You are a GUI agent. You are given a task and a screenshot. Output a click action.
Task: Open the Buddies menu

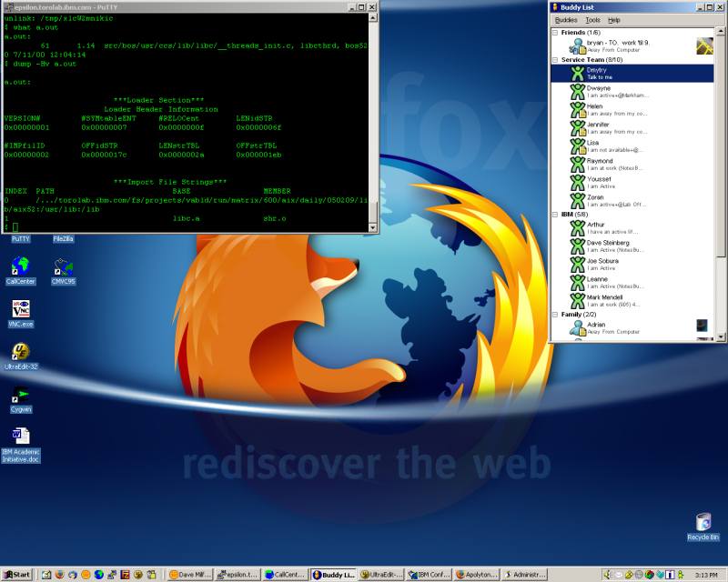pyautogui.click(x=566, y=19)
